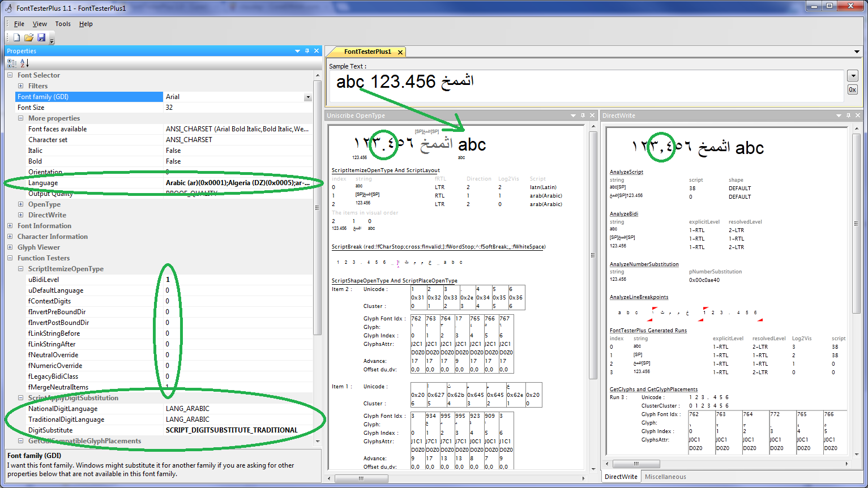Viewport: 868px width, 488px height.
Task: Expand the OpenType property group
Action: click(21, 204)
